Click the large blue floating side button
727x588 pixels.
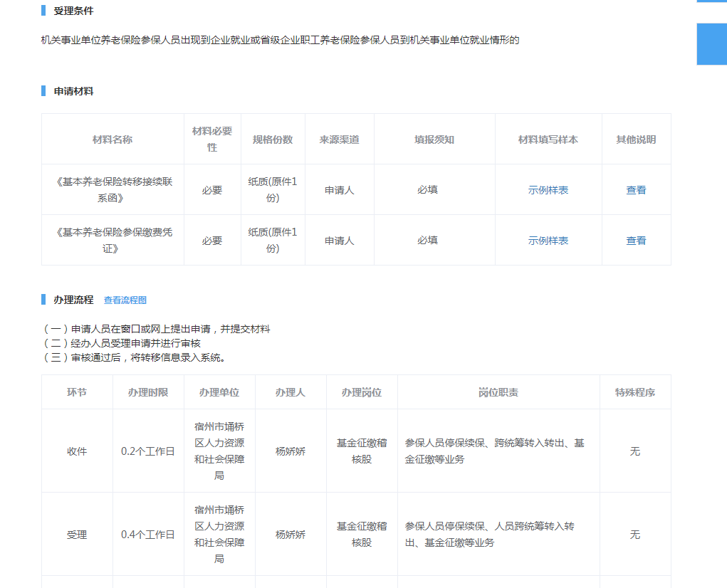point(711,43)
